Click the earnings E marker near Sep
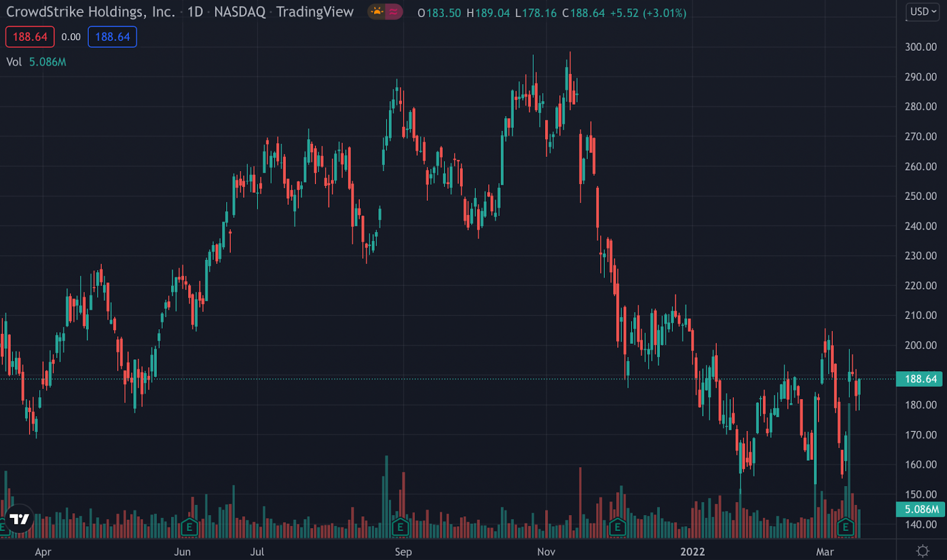The image size is (947, 560). [x=401, y=526]
